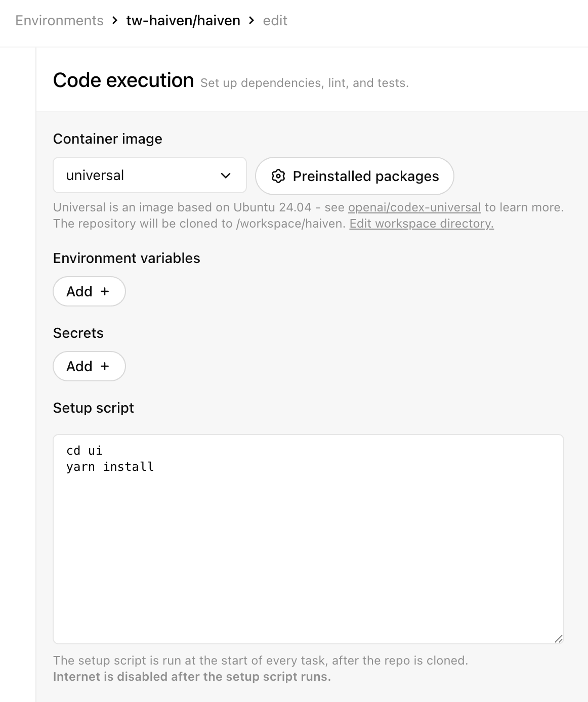Viewport: 588px width, 702px height.
Task: Open Preinstalled packages
Action: 354,176
